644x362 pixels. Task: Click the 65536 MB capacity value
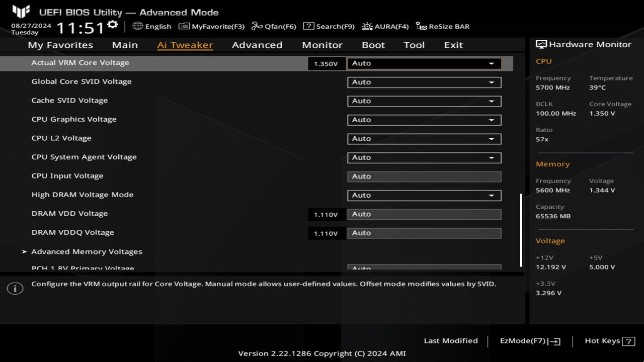coord(553,216)
